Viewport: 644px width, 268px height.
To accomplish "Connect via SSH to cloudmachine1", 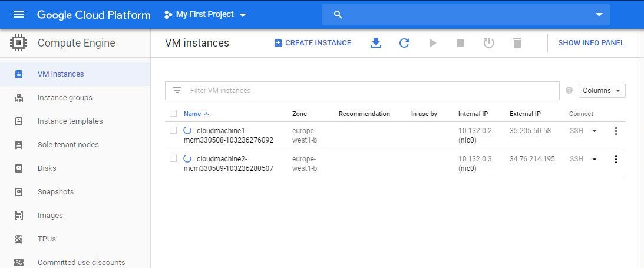I will point(576,131).
